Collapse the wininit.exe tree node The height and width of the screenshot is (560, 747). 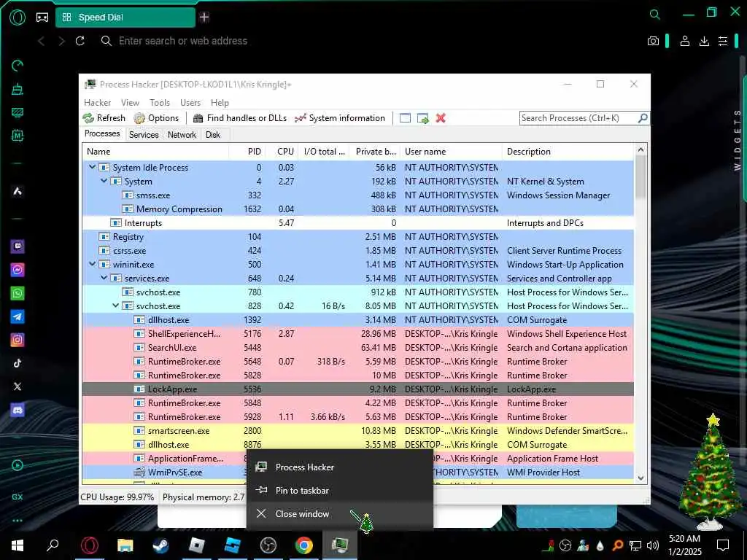click(x=93, y=264)
